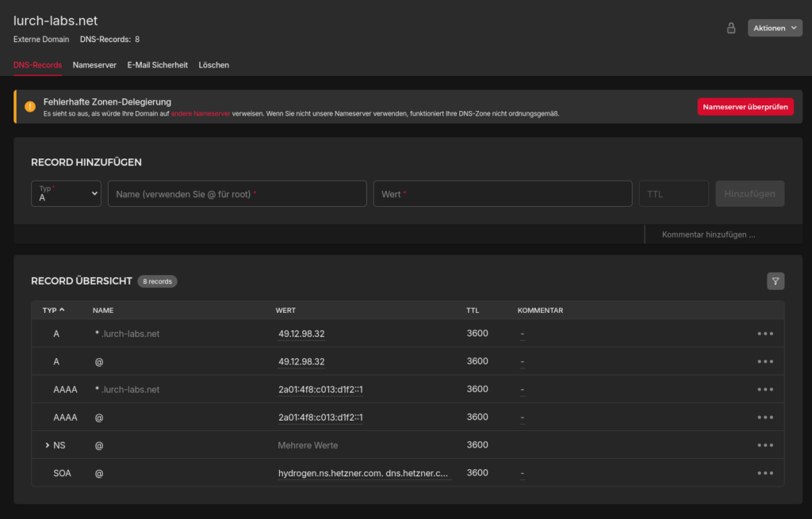Sort records by TYP column header
Image resolution: width=812 pixels, height=519 pixels.
[x=53, y=311]
